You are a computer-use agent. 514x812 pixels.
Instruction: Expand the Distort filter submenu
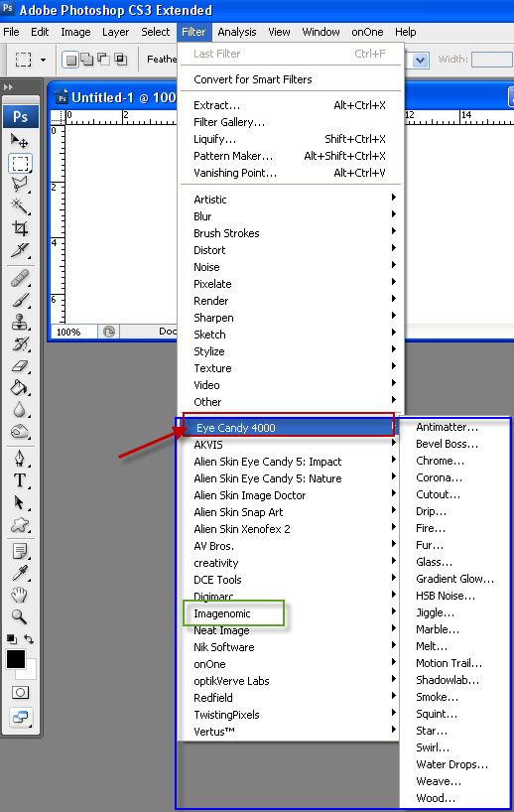[x=291, y=250]
